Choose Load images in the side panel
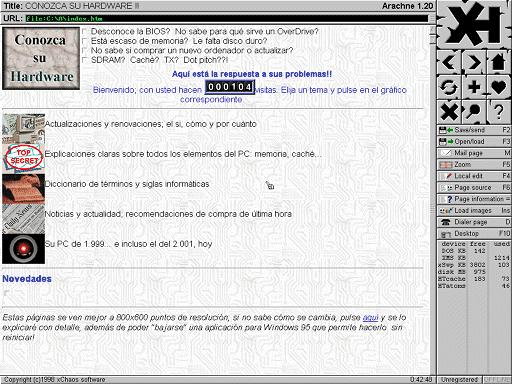Screen dimensions: 512x384 point(474,211)
